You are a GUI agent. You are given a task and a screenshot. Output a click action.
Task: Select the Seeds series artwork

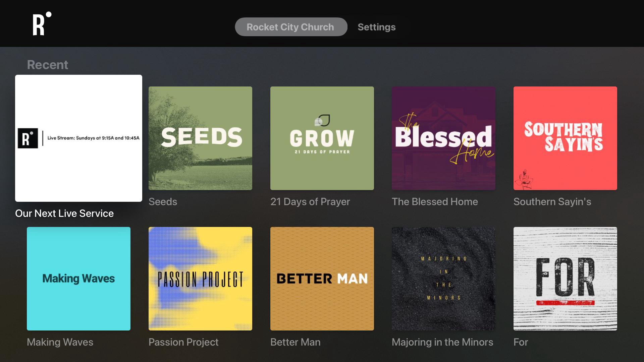coord(200,138)
